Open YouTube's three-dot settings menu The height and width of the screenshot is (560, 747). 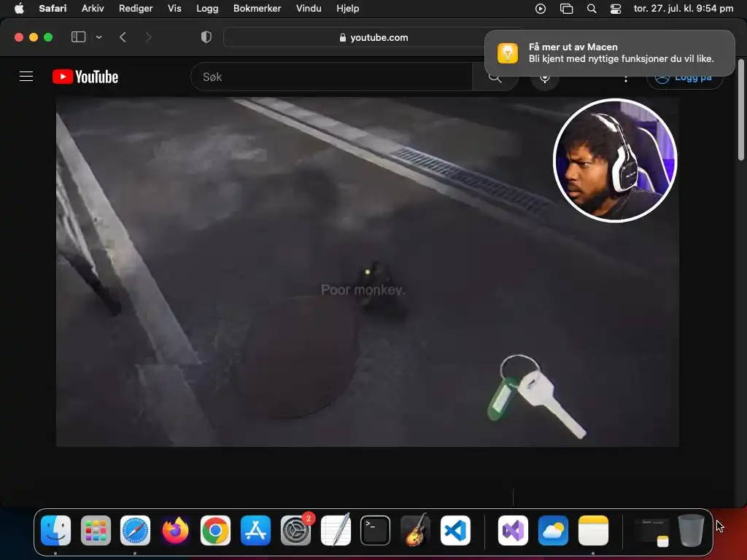625,78
